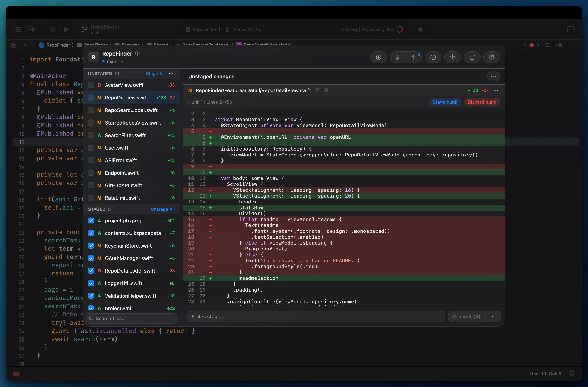Select Endpoint.swift in unstaged list
Screen dimensions: 588x387
[x=131, y=173]
